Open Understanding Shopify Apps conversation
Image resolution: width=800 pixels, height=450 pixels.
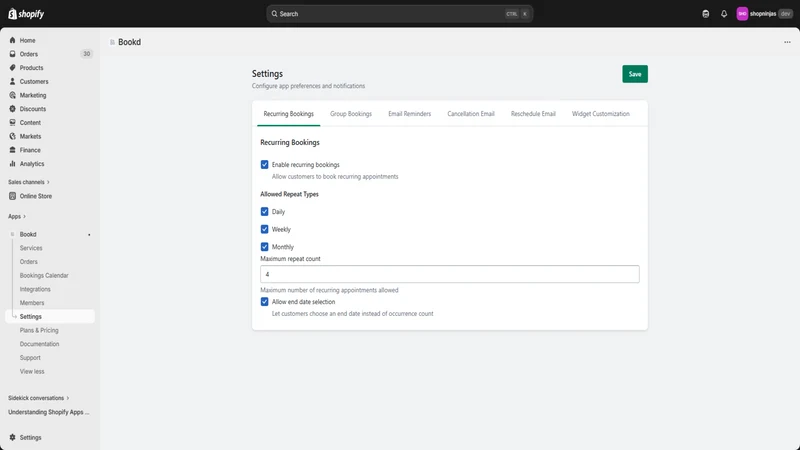coord(48,412)
